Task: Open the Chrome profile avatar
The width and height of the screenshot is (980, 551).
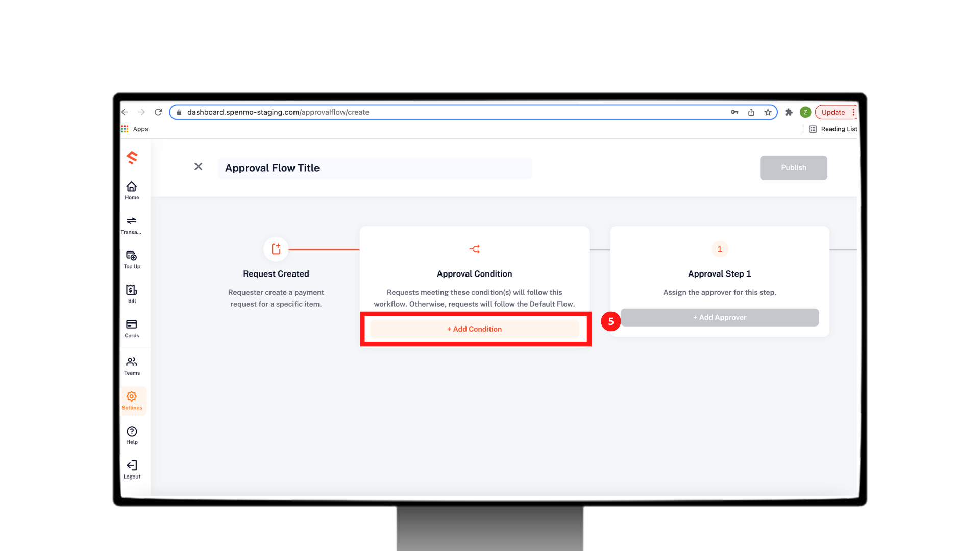Action: point(805,112)
